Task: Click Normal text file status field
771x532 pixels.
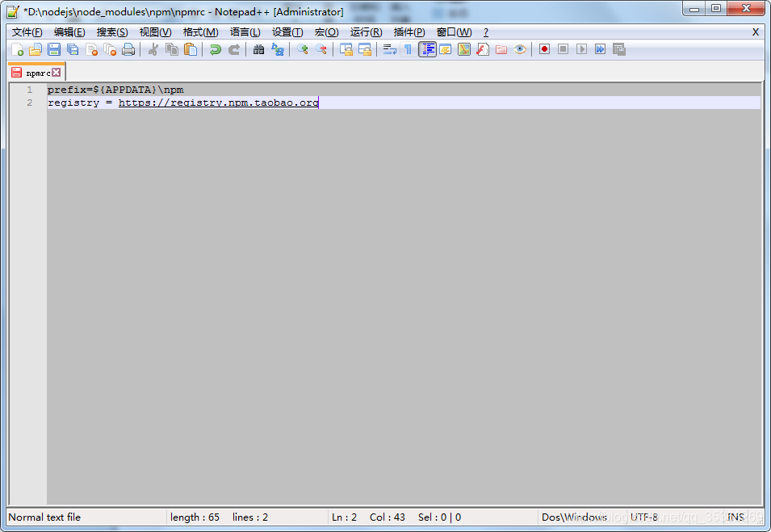Action: click(44, 517)
